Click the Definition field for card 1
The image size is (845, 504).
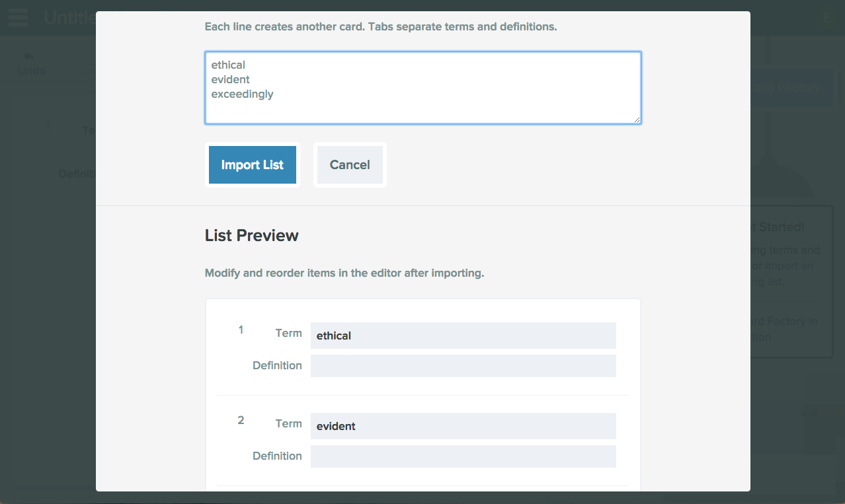(x=463, y=365)
